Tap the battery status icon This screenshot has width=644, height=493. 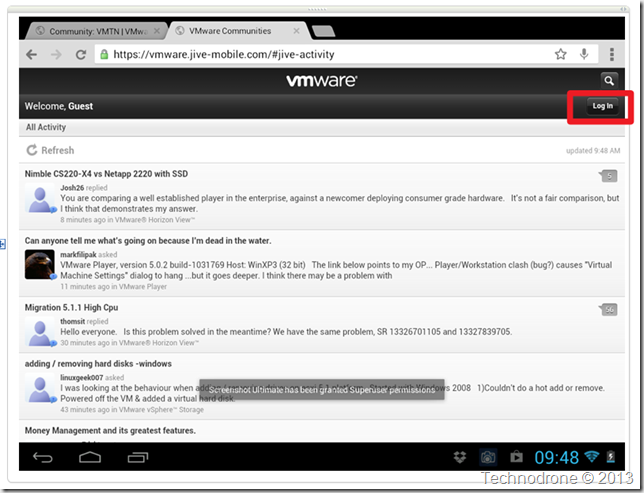click(611, 456)
